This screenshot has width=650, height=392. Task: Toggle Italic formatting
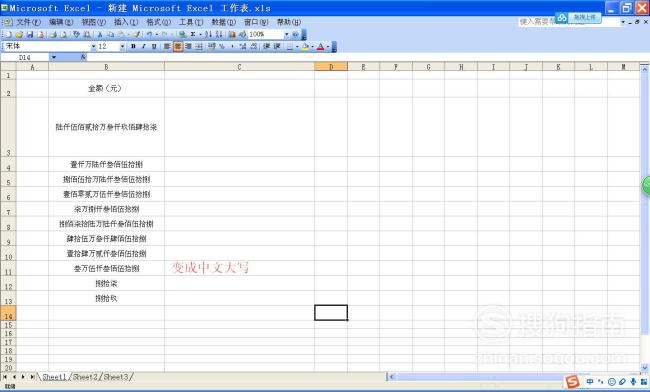click(x=144, y=46)
